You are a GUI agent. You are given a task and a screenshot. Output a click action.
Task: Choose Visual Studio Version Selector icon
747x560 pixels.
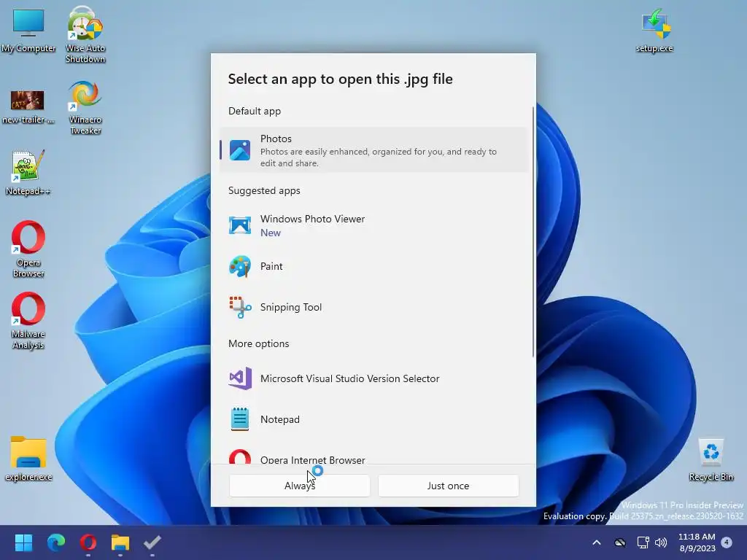[240, 378]
